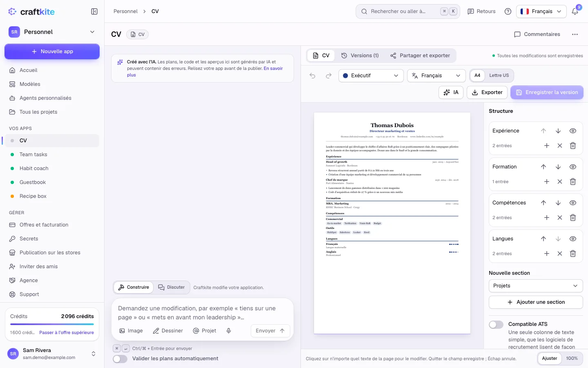Expand the Personnel workspace switcher
588x368 pixels.
coord(52,32)
